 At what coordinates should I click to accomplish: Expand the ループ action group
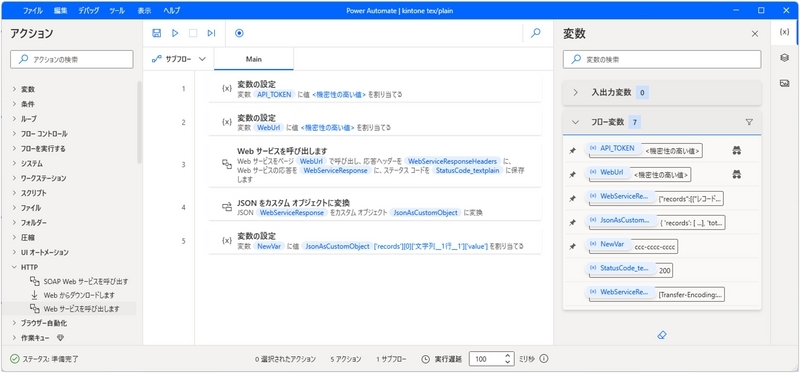pos(14,119)
